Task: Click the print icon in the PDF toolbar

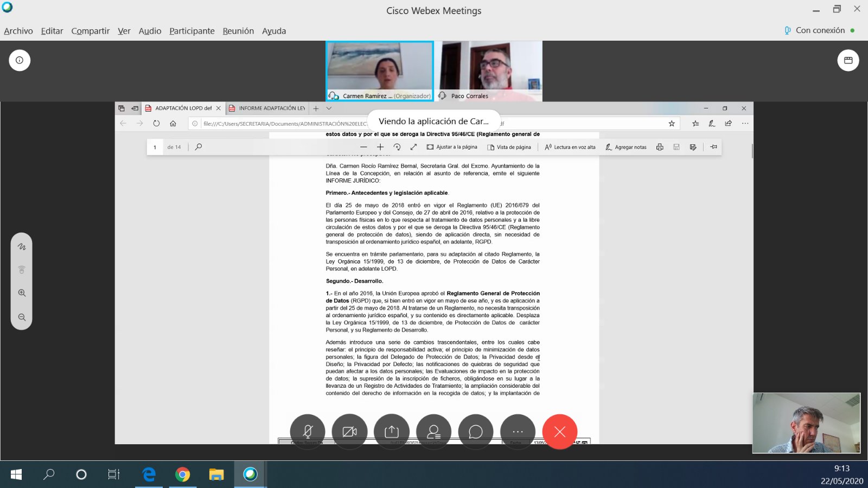Action: 660,147
